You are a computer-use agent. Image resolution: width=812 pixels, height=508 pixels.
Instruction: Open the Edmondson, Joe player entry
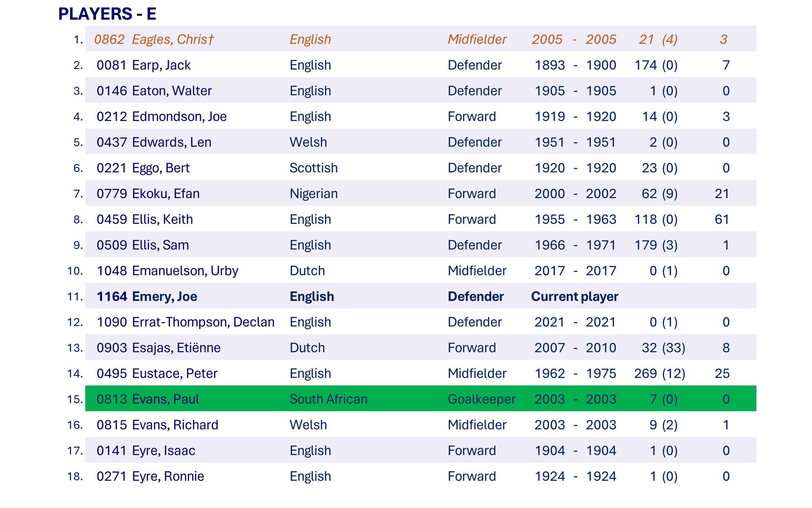click(179, 117)
